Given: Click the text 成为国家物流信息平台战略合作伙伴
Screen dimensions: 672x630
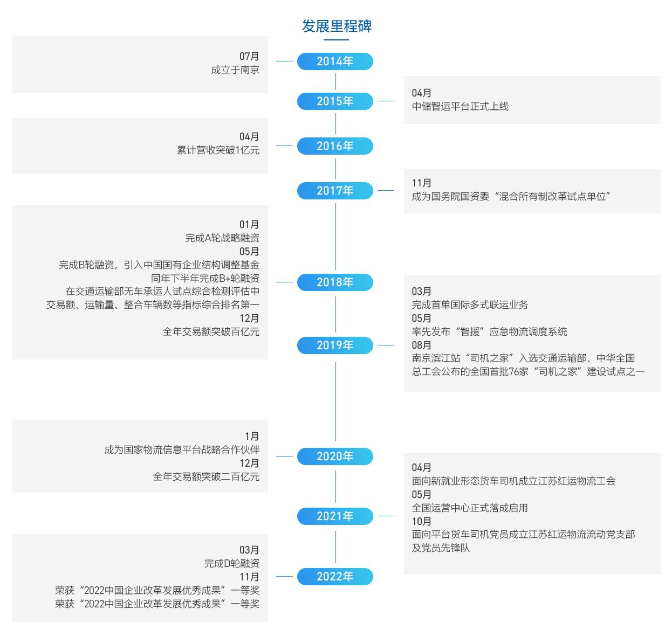Looking at the screenshot, I should (x=182, y=450).
